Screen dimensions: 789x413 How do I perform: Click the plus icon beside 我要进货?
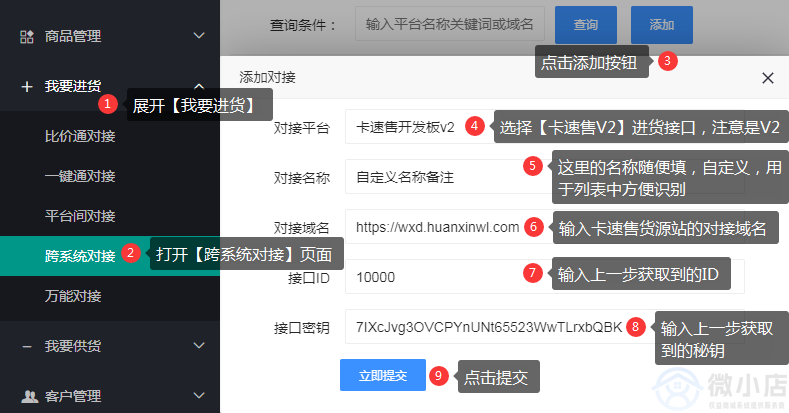click(x=27, y=87)
